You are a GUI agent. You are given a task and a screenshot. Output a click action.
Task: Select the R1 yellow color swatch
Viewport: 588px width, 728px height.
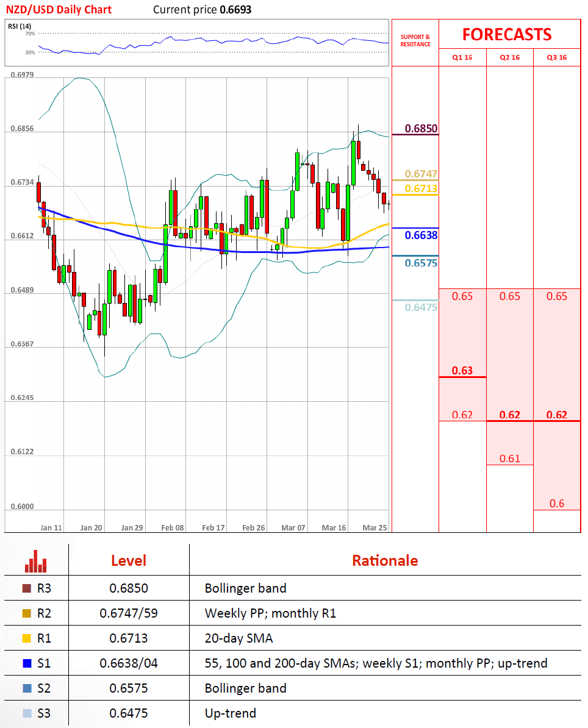(27, 638)
